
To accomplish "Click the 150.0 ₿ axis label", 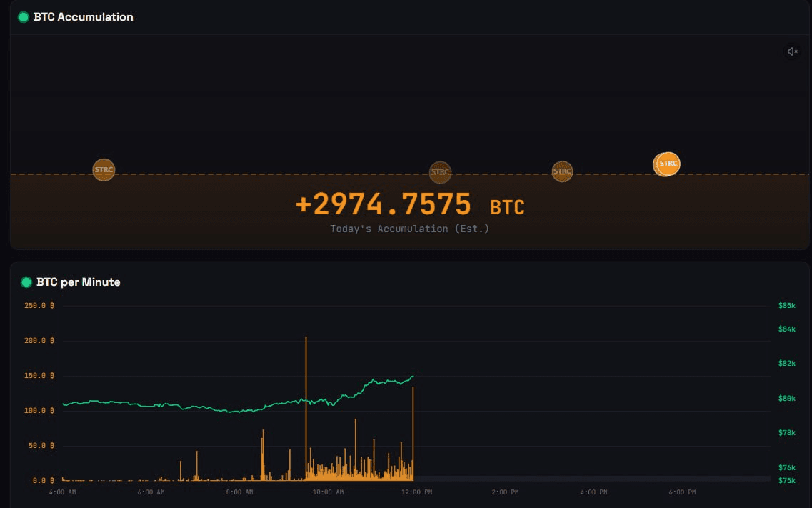I will [x=39, y=375].
